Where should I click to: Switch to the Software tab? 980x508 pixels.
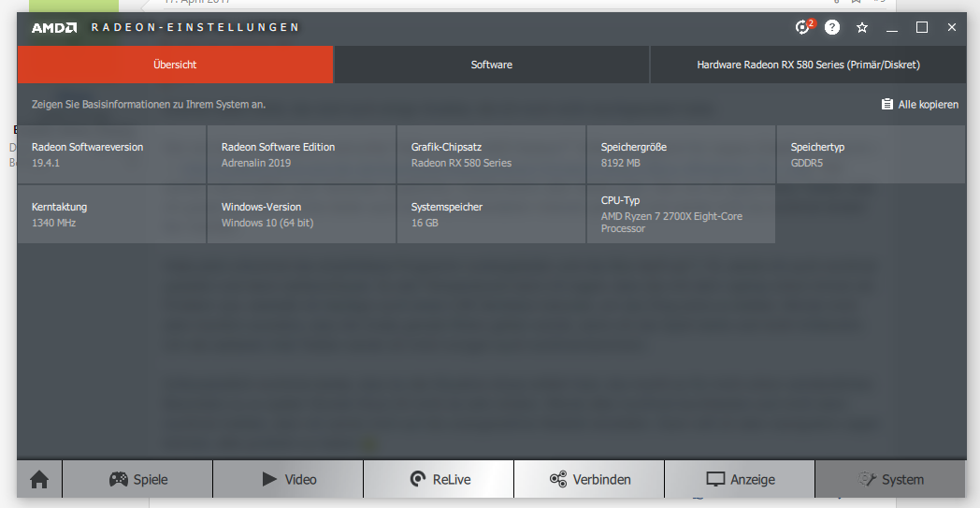coord(492,65)
